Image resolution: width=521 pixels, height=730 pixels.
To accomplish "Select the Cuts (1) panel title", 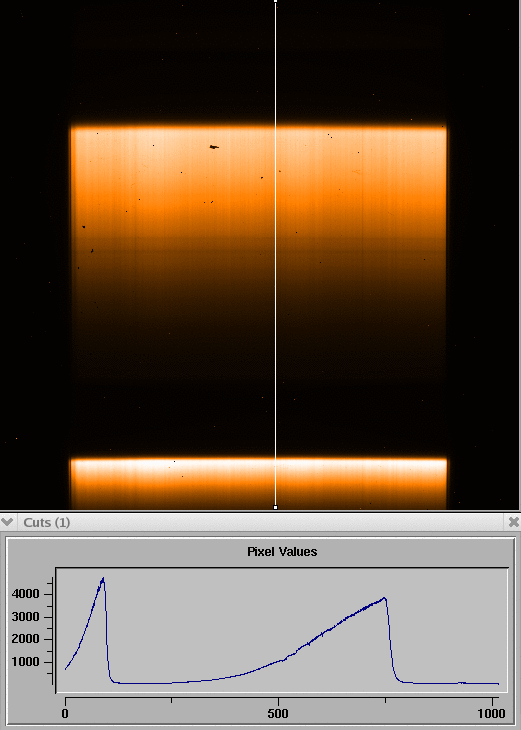I will pos(47,522).
